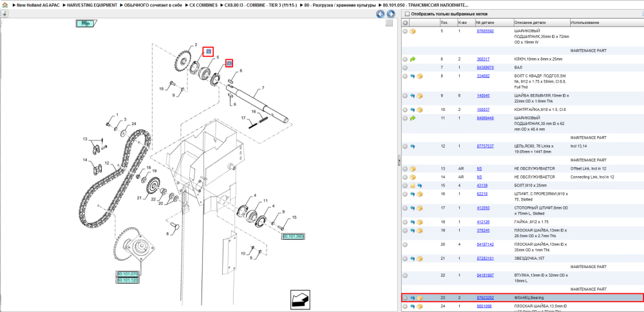Open part number 87623282 link
Image resolution: width=644 pixels, height=312 pixels.
click(x=485, y=298)
